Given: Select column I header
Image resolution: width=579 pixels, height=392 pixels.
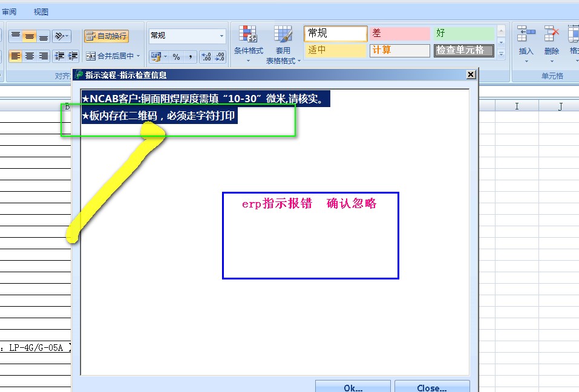Looking at the screenshot, I should pos(517,106).
